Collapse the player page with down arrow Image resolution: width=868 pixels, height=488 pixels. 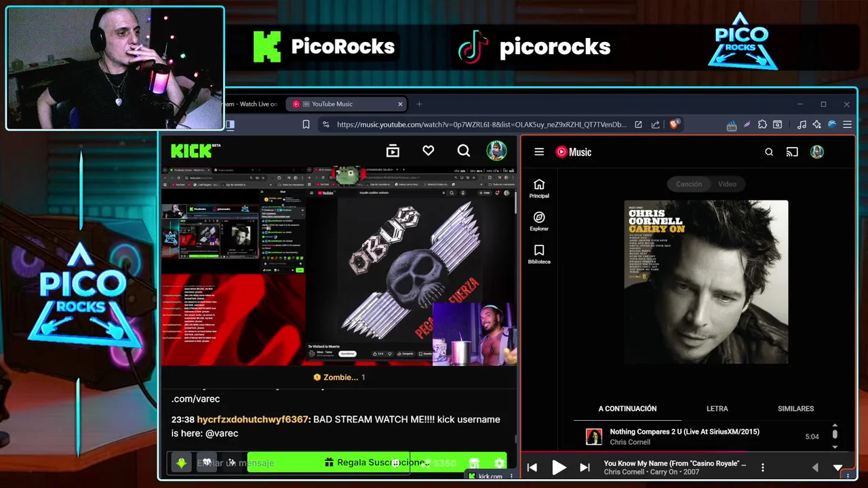coord(838,467)
